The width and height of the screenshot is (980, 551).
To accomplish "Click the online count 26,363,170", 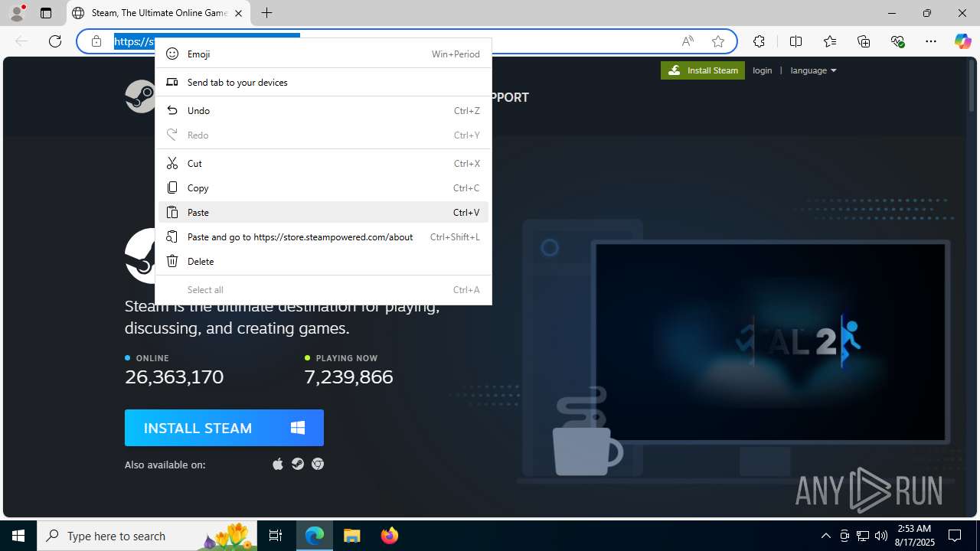I will point(175,377).
